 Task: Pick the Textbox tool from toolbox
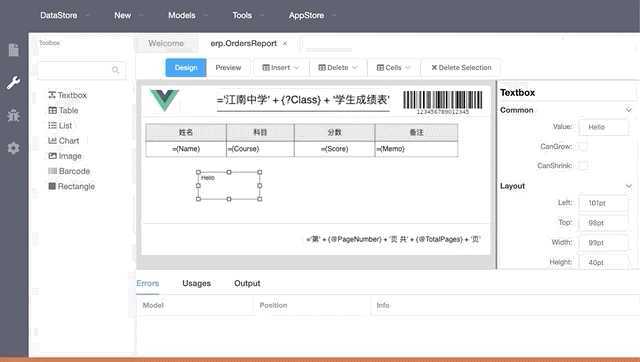coord(67,95)
